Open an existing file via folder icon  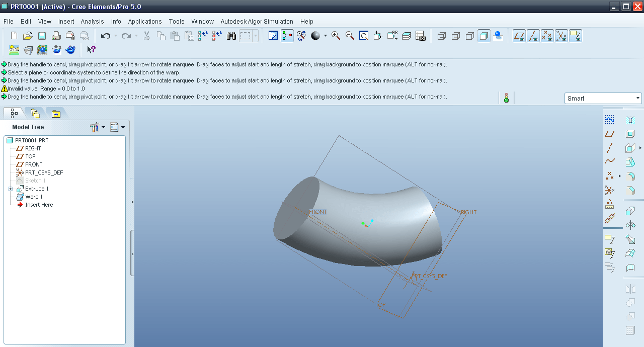coord(28,36)
